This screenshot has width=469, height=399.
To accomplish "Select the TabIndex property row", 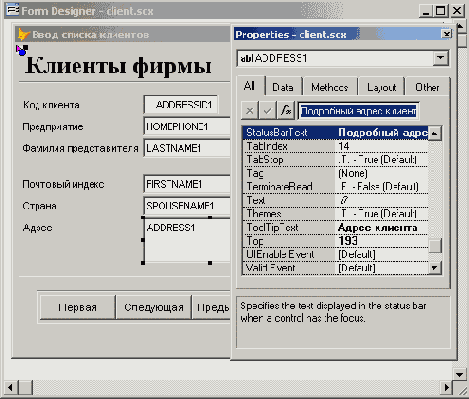I will point(335,146).
